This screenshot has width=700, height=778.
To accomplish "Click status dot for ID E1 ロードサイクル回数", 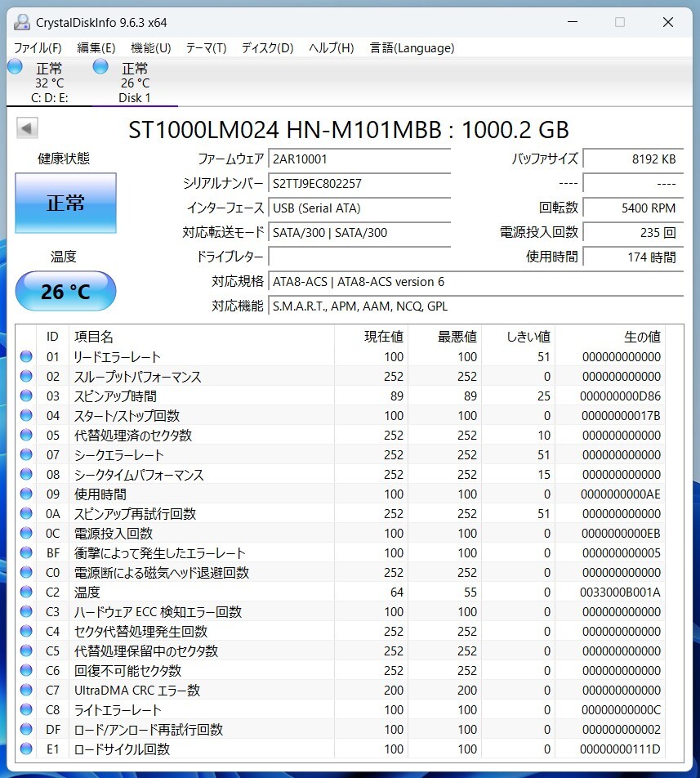I will [x=26, y=749].
